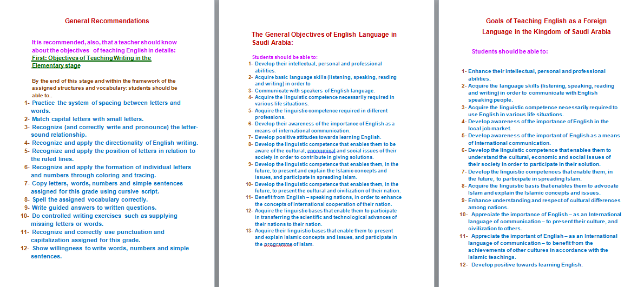The width and height of the screenshot is (644, 287).
Task: Click 'Develop positive towards learning English'
Action: coord(527,264)
